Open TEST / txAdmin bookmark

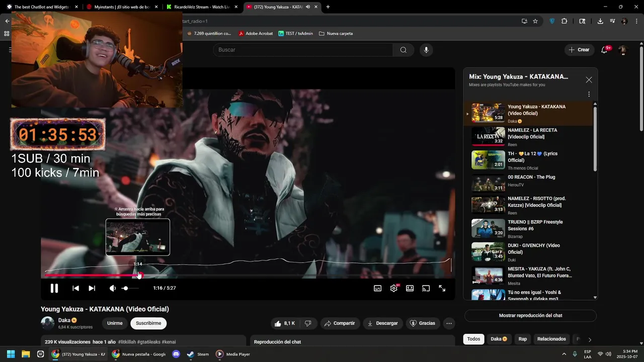point(296,34)
